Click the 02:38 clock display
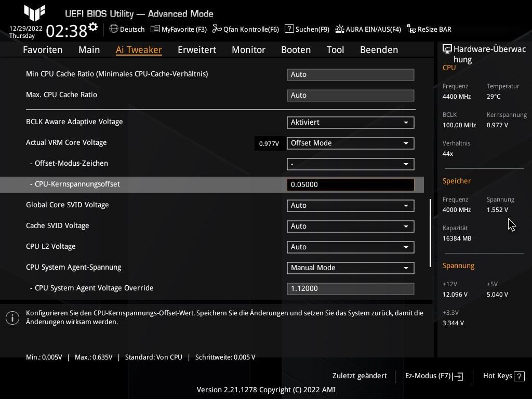This screenshot has height=399, width=532. [66, 31]
